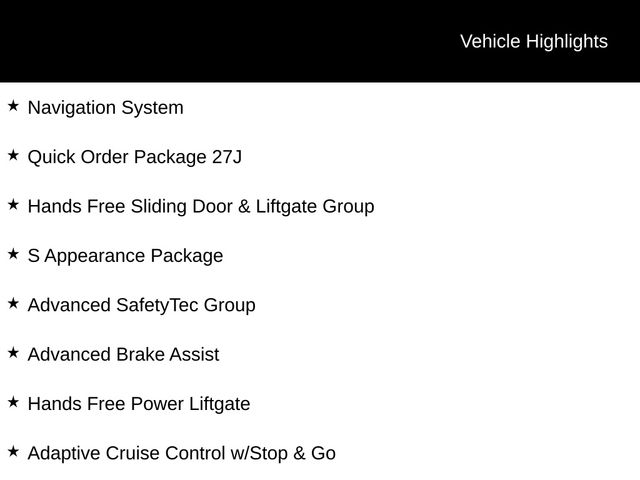
Task: Click the S Appearance Package star bullet
Action: click(13, 254)
